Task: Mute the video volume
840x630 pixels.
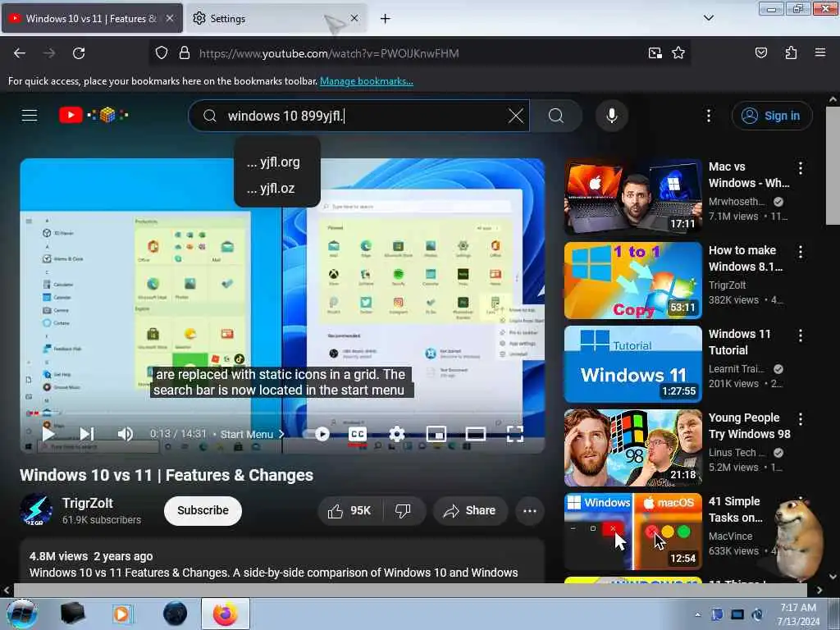Action: (x=126, y=434)
